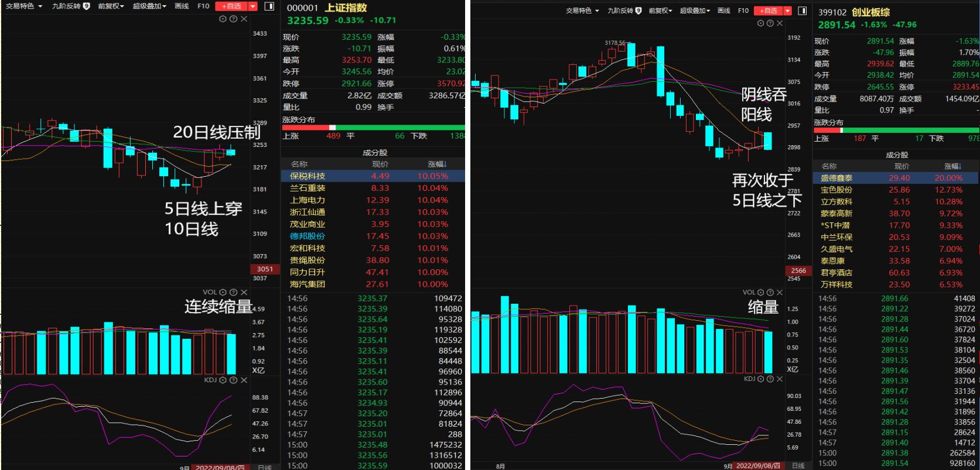Open dropdown arrow beside 自选 in Shanghai toolbar
The height and width of the screenshot is (470, 980).
253,6
